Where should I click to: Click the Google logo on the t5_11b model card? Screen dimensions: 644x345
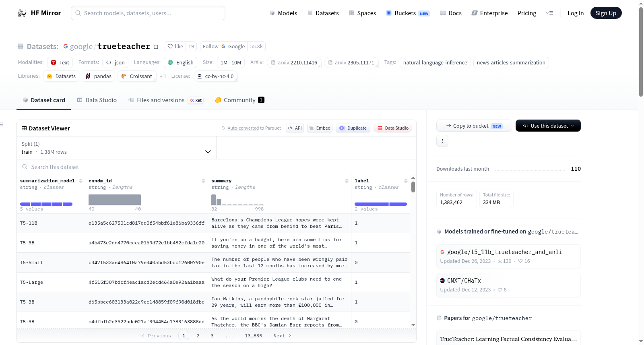[442, 252]
